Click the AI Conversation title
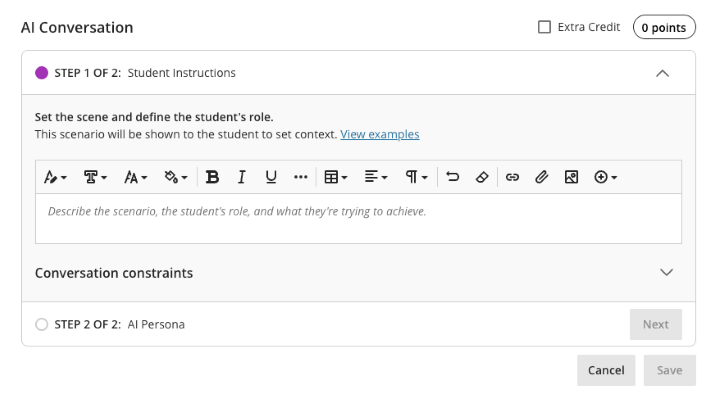The image size is (716, 404). (77, 27)
